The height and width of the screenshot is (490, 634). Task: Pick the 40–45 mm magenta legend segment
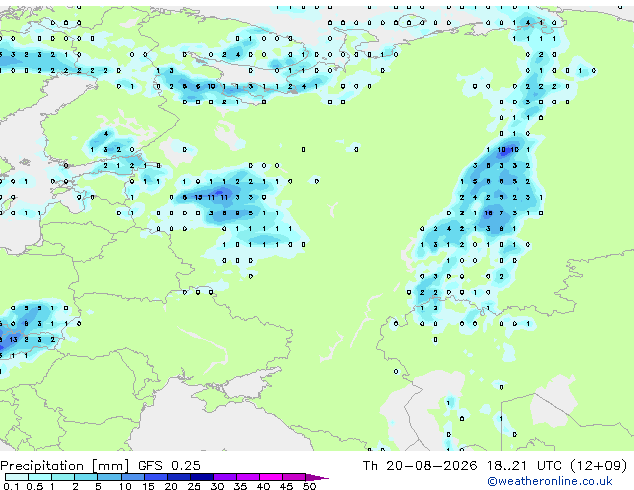tap(271, 477)
